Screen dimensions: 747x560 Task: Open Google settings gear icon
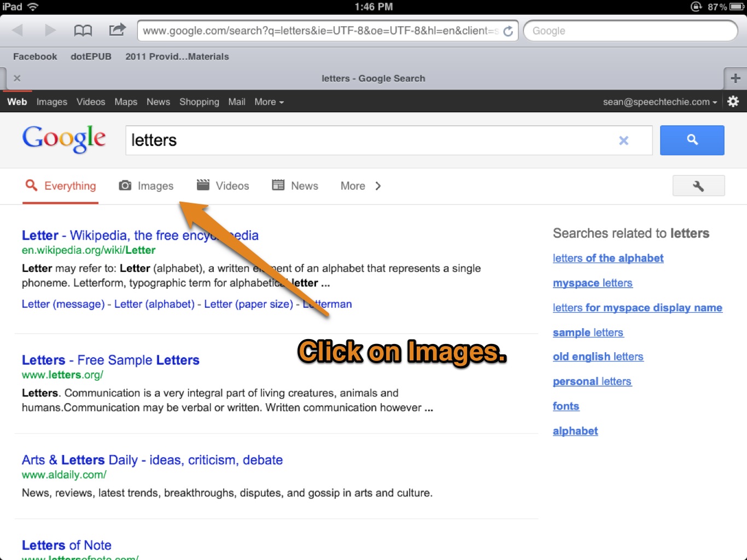[733, 101]
